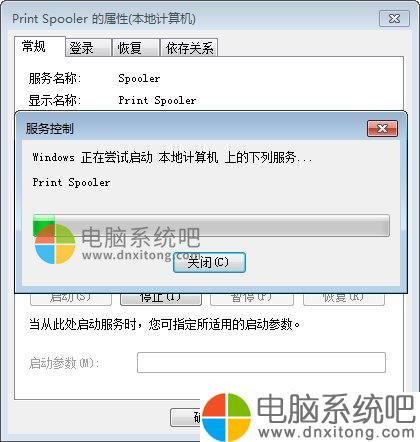Click the 电脑系统吧 logo at bottom corner
420x442 pixels.
tap(309, 417)
